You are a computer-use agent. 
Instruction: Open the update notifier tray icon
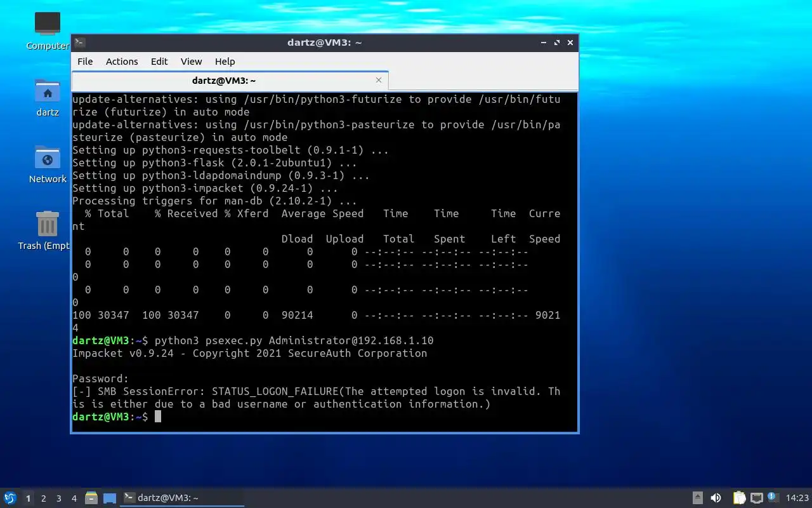click(x=773, y=497)
